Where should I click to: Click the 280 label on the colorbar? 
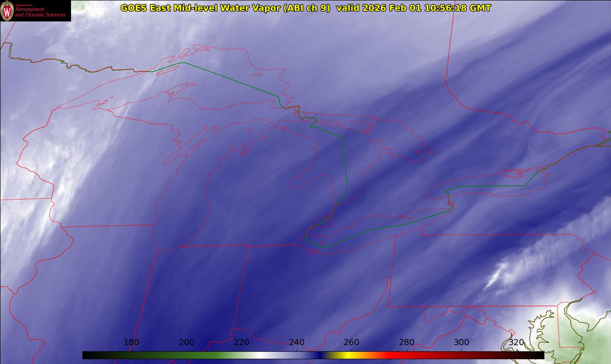click(407, 343)
